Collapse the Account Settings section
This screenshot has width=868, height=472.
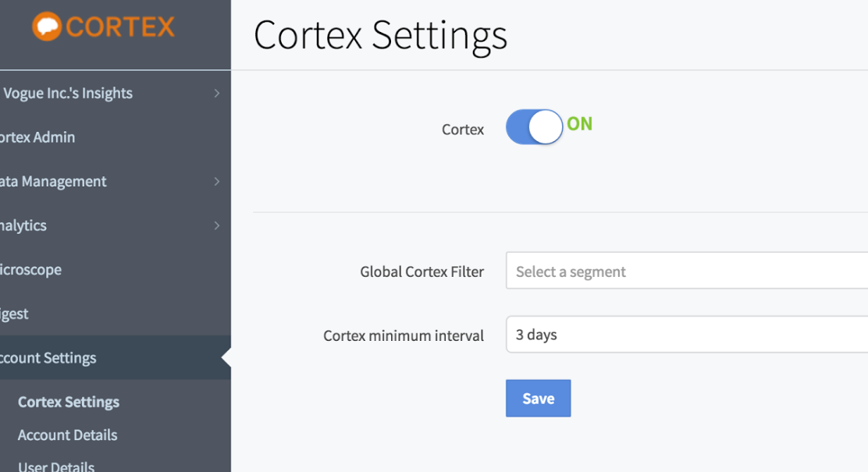pos(116,358)
